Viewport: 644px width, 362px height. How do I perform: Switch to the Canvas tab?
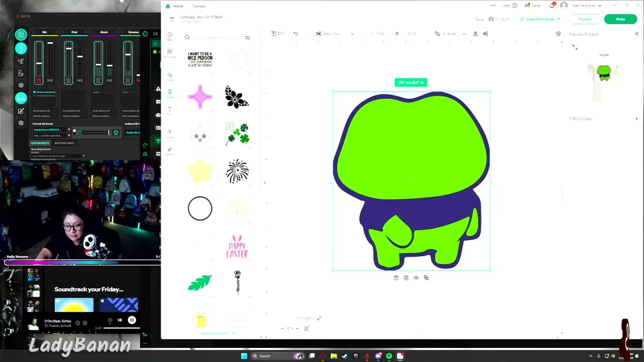click(199, 6)
